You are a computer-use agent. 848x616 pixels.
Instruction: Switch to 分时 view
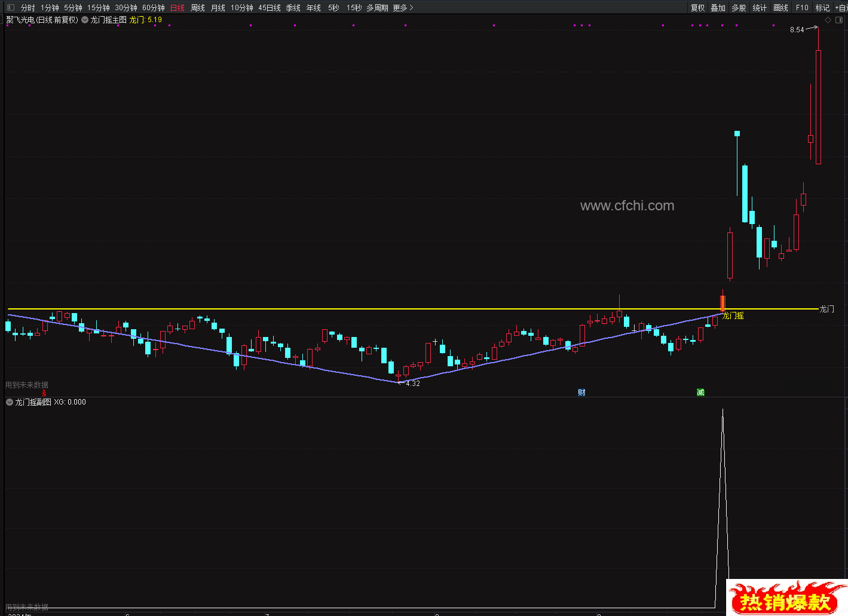tap(27, 8)
